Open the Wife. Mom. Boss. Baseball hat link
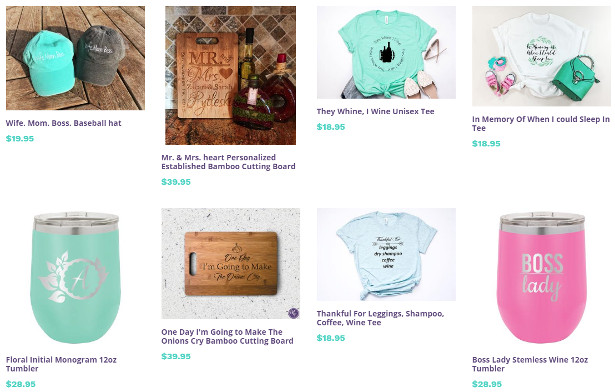 [x=64, y=123]
